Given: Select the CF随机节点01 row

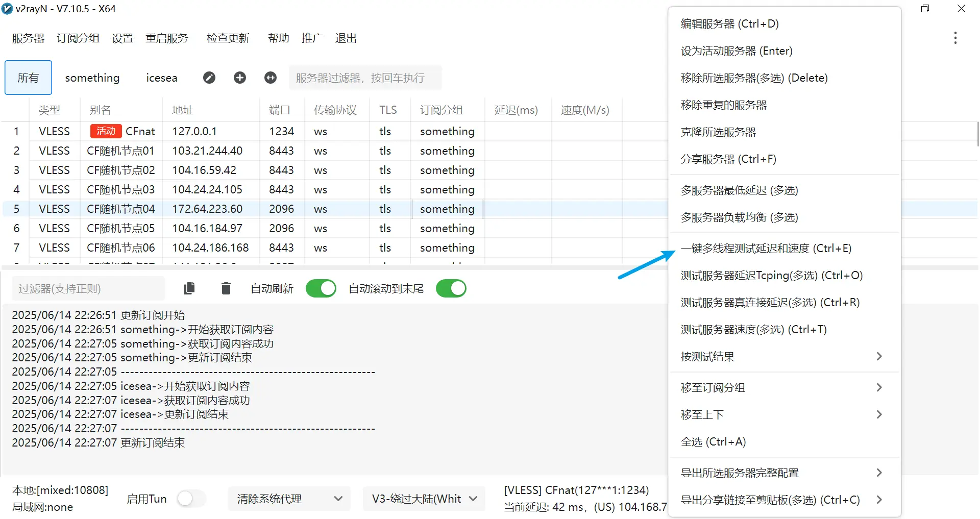Looking at the screenshot, I should click(334, 151).
